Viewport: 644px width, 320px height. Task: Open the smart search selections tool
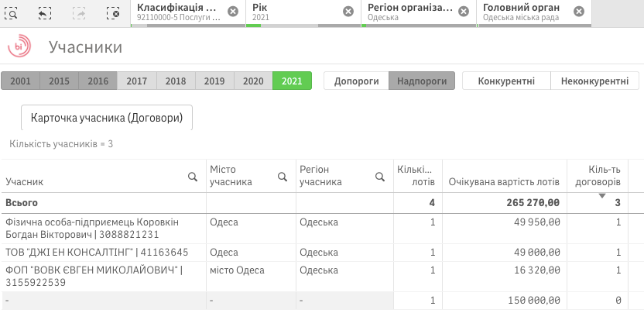pos(15,12)
